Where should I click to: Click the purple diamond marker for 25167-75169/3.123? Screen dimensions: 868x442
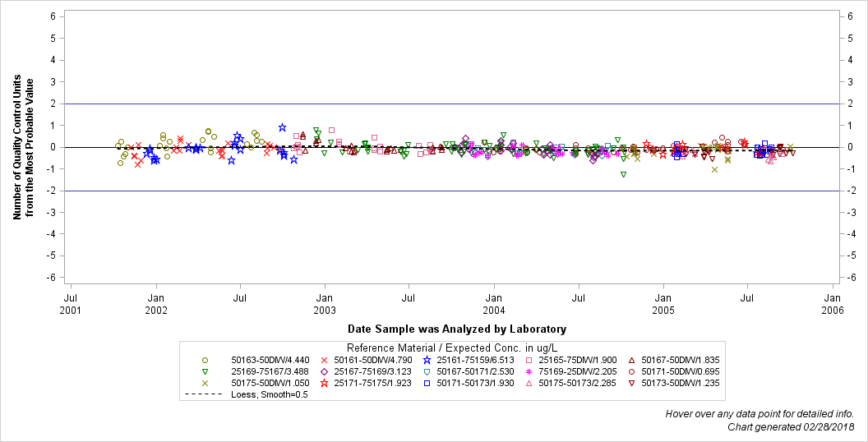coord(325,371)
